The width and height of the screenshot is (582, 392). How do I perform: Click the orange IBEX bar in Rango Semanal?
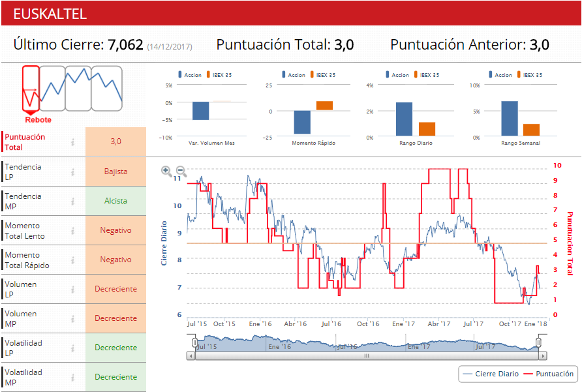pos(532,130)
